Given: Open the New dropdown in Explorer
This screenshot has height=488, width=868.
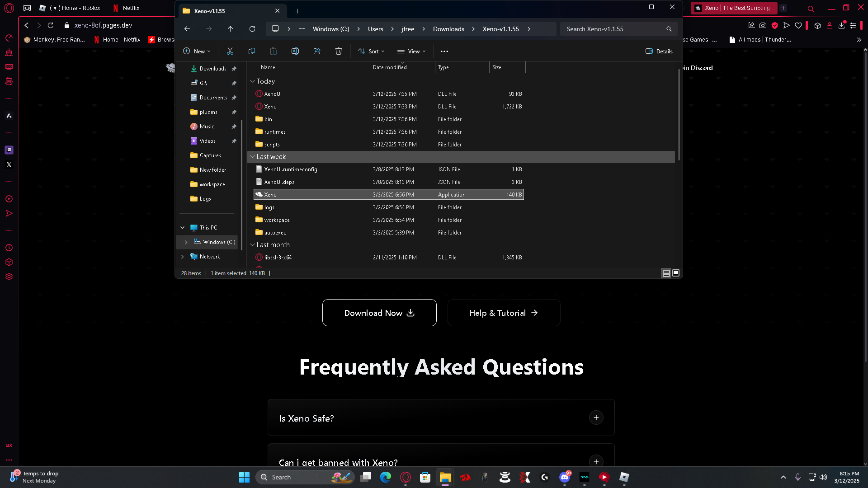Looking at the screenshot, I should click(x=197, y=52).
